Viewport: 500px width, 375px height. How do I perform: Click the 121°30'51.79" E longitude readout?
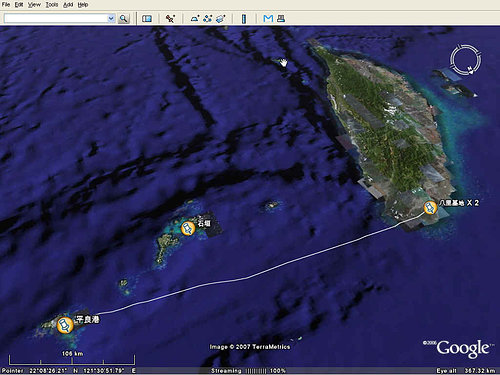coord(109,371)
